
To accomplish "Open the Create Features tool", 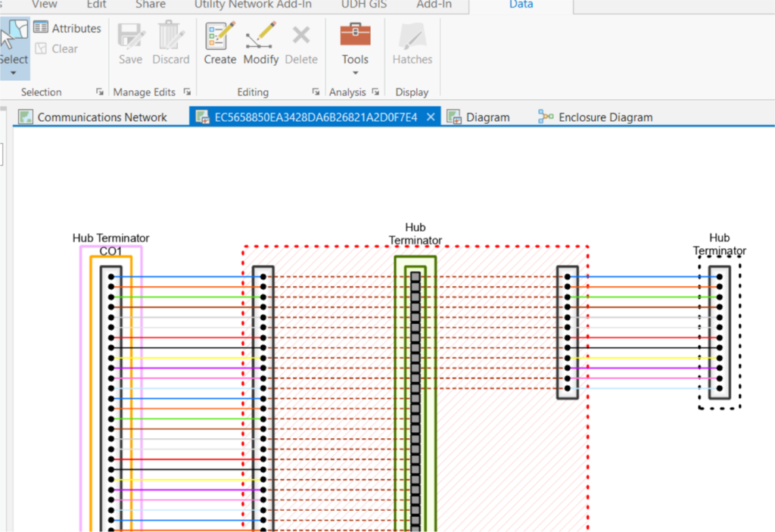I will coord(220,43).
